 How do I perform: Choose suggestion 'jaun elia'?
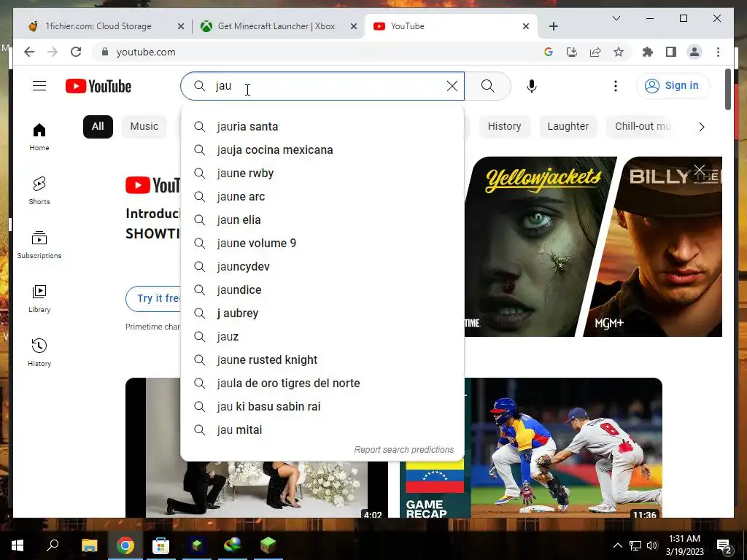click(x=322, y=220)
